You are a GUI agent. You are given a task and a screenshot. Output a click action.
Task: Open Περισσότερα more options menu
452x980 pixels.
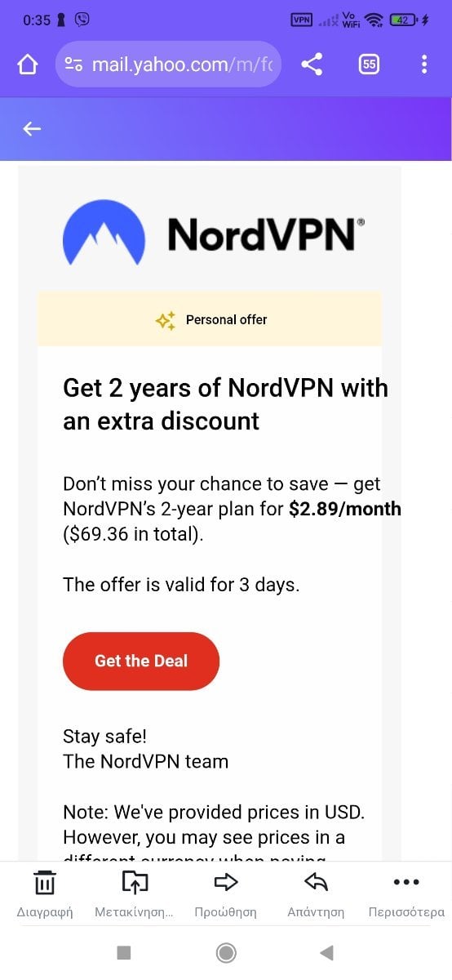(406, 893)
